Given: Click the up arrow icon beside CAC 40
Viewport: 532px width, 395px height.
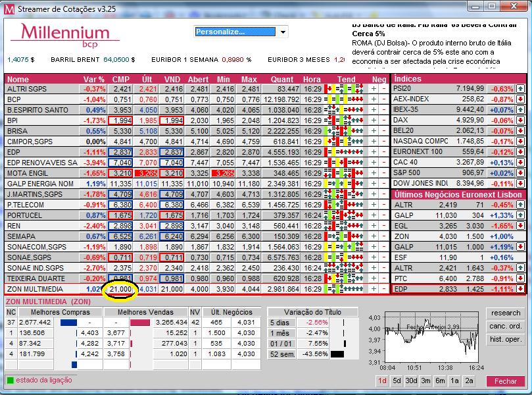Looking at the screenshot, I should (x=520, y=163).
